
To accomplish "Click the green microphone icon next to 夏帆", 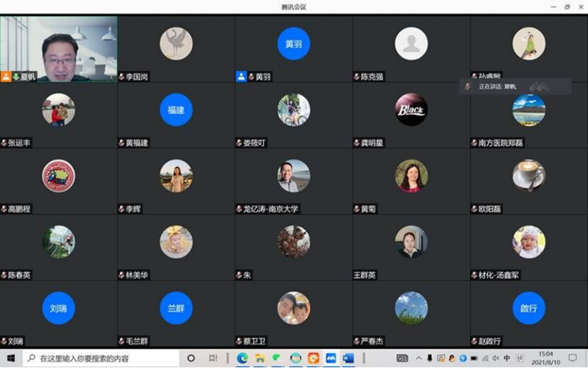I will [16, 77].
